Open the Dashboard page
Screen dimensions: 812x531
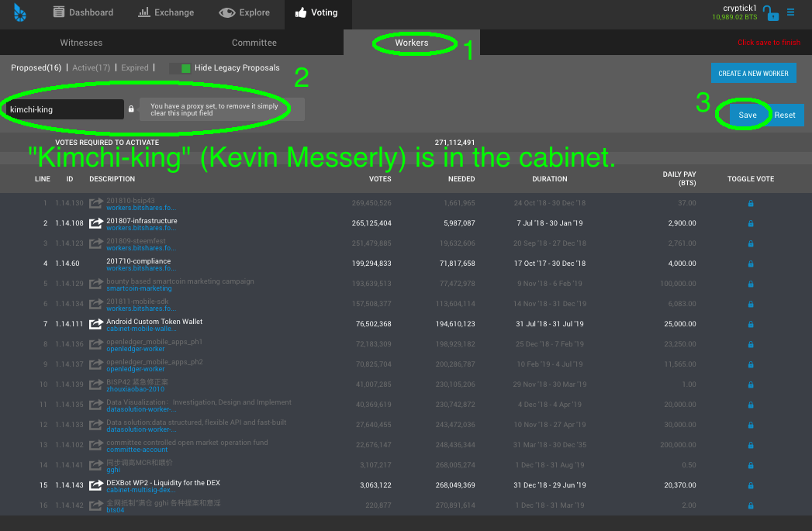tap(83, 12)
